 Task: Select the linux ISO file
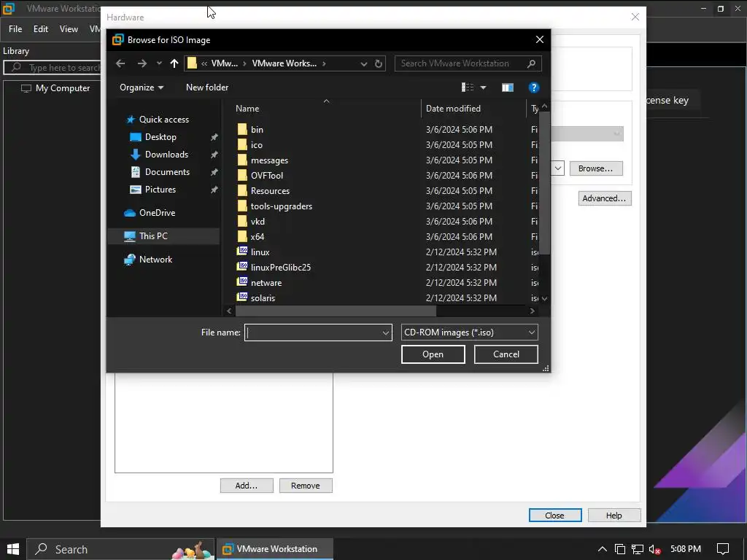tap(260, 252)
